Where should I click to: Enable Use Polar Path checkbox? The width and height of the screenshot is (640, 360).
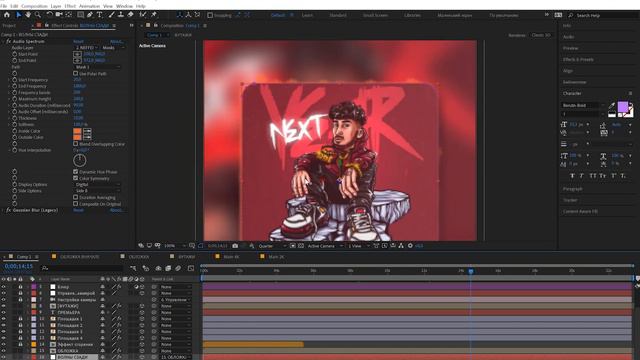76,73
